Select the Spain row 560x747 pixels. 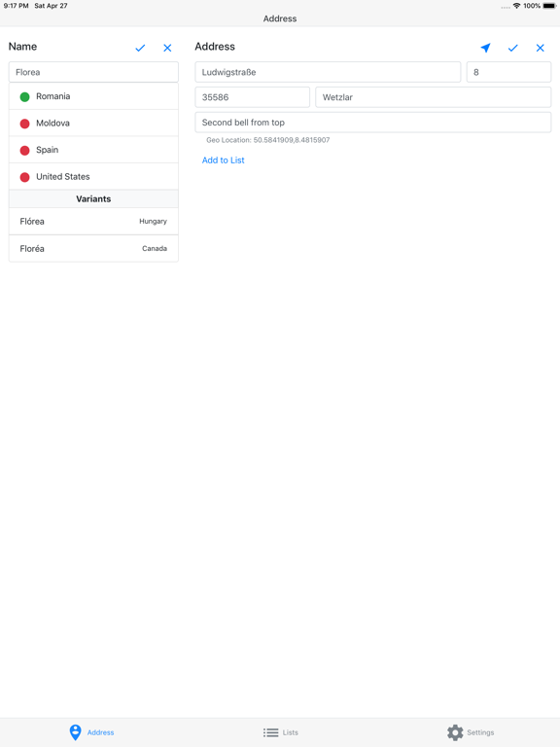(93, 150)
